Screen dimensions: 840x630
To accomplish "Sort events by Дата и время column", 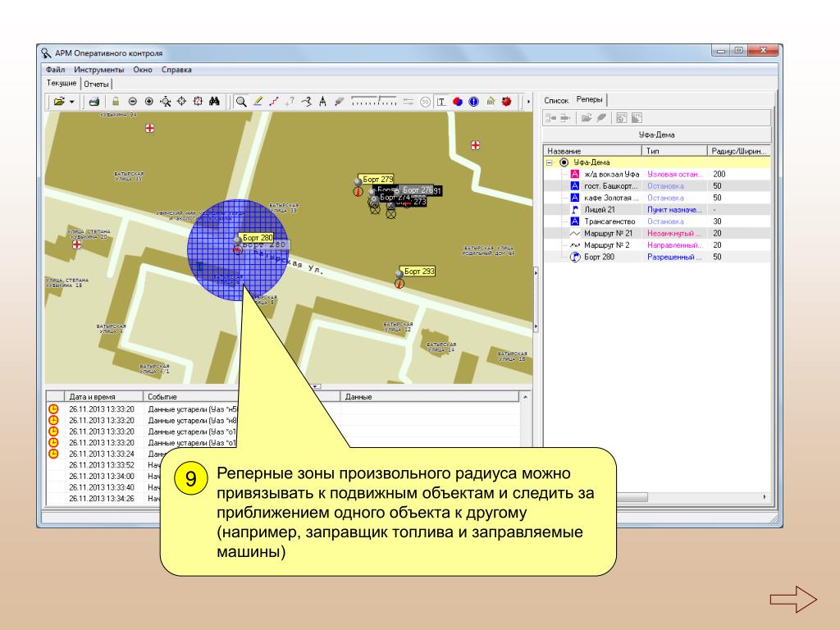I will pos(103,397).
